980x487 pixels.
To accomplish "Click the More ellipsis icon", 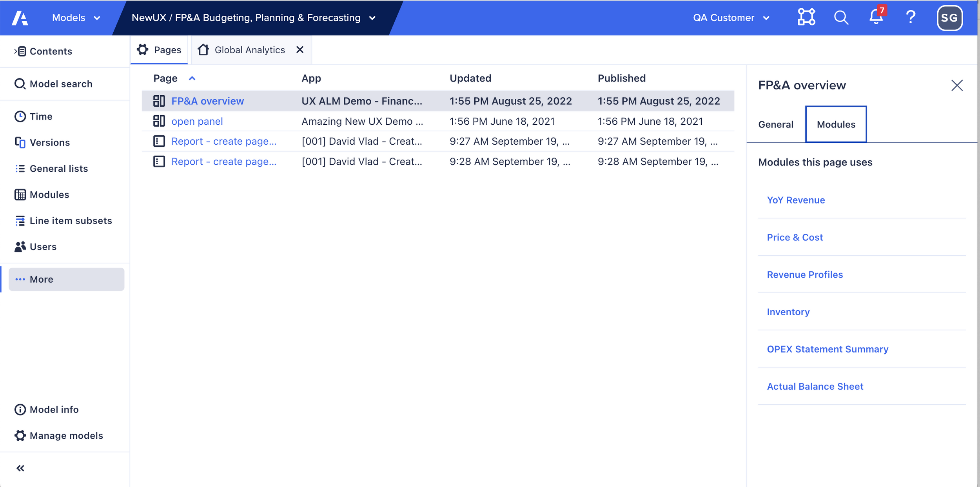I will point(20,279).
